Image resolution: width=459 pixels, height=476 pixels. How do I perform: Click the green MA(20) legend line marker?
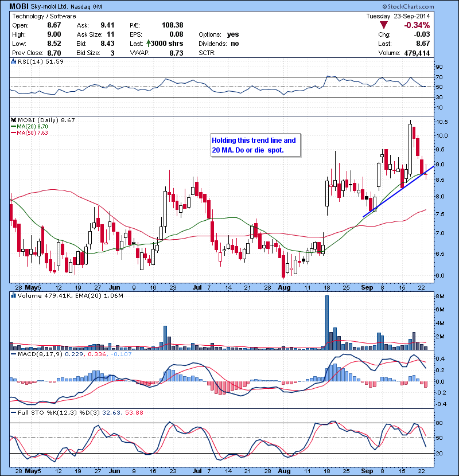(14, 127)
